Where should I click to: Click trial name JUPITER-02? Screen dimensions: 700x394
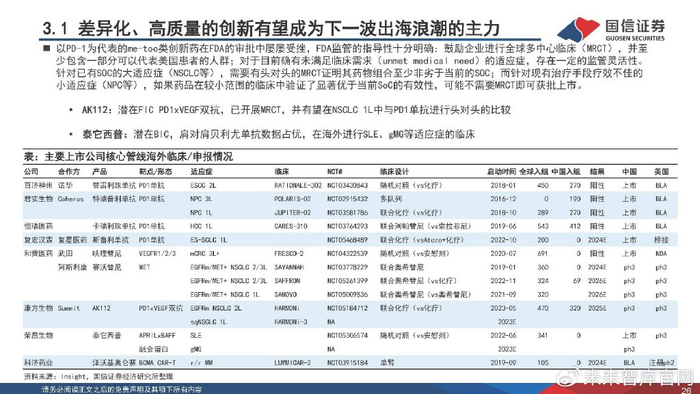(292, 212)
